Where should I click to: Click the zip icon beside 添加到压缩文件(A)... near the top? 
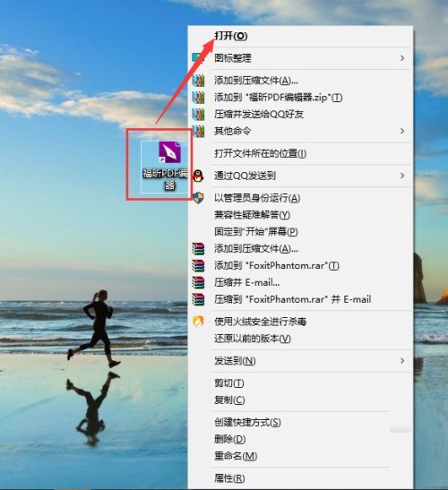pyautogui.click(x=198, y=81)
